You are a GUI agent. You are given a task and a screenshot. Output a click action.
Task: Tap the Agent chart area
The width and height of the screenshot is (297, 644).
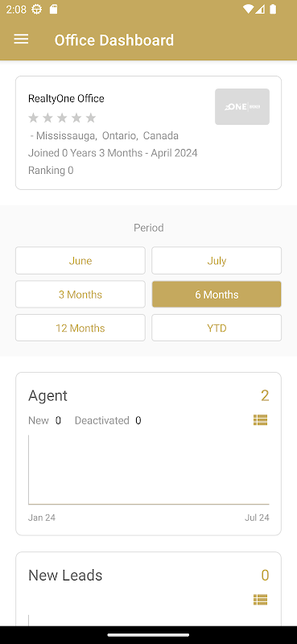(x=149, y=470)
